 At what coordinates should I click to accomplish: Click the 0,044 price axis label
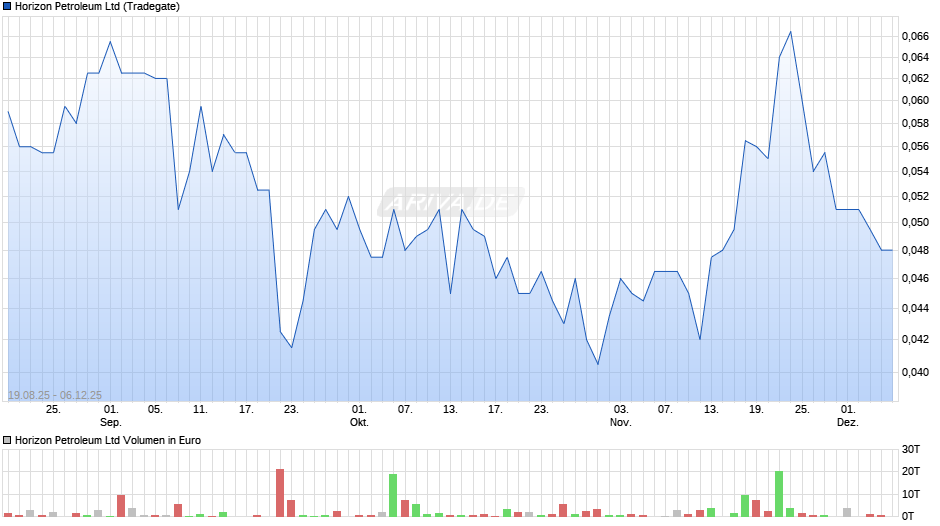coord(915,308)
